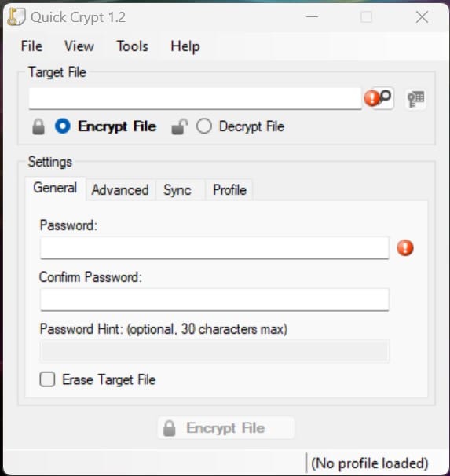Select the Decrypt File radio button
The image size is (450, 476).
click(x=204, y=126)
